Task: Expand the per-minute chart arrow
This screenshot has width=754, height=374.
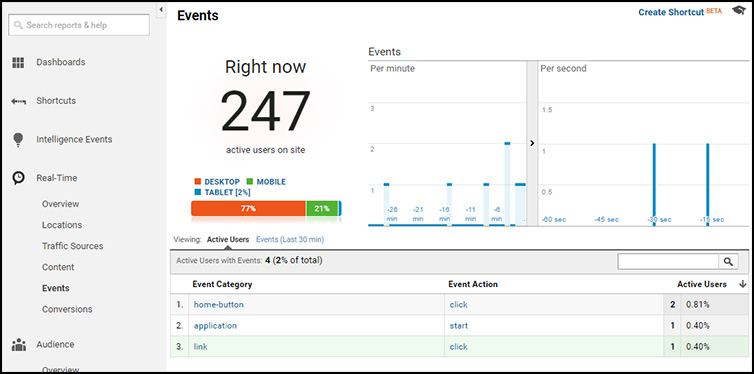Action: pos(532,143)
